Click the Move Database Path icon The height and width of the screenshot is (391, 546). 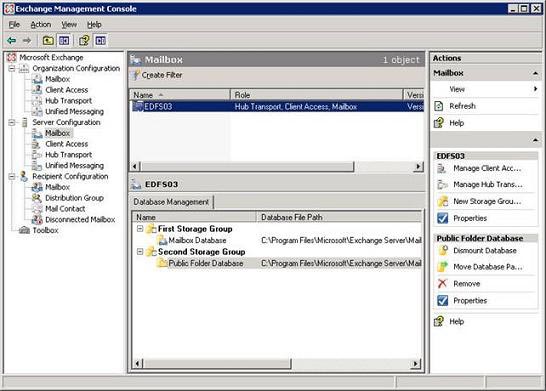443,267
